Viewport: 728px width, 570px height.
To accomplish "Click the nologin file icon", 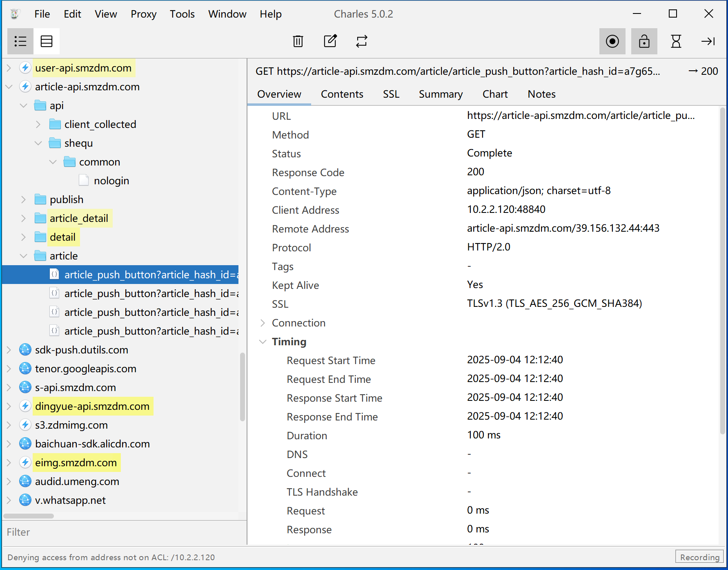I will [84, 180].
